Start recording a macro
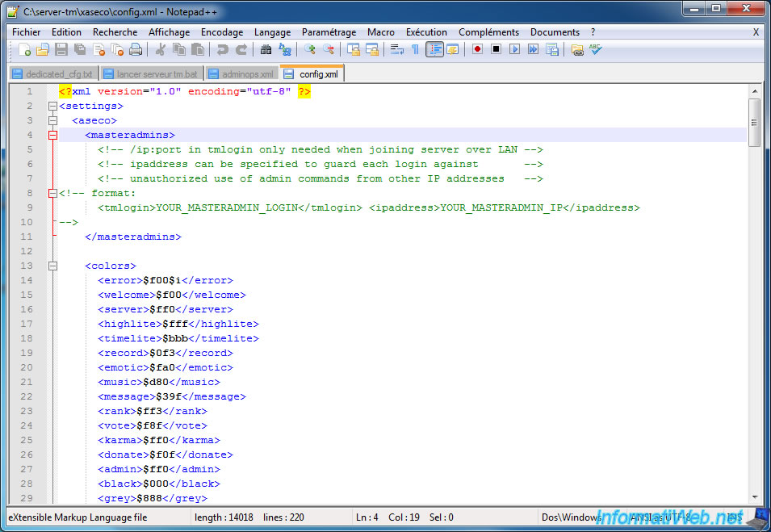 pos(477,49)
